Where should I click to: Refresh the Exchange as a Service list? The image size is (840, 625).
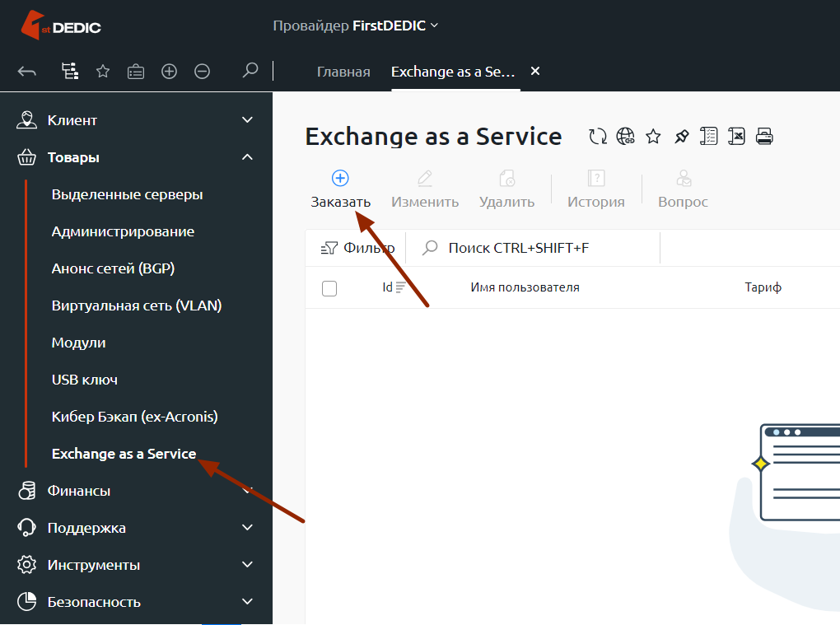598,137
